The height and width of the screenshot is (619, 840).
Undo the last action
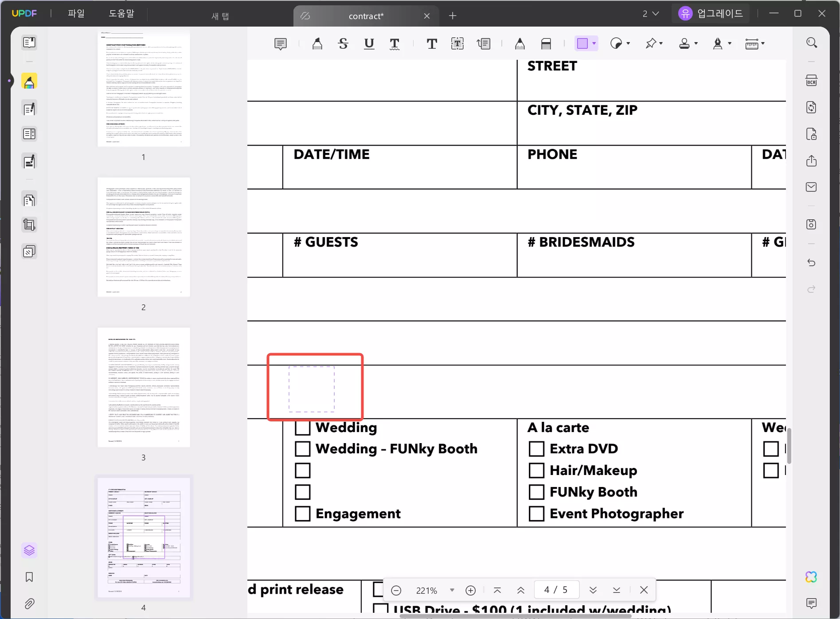click(812, 263)
